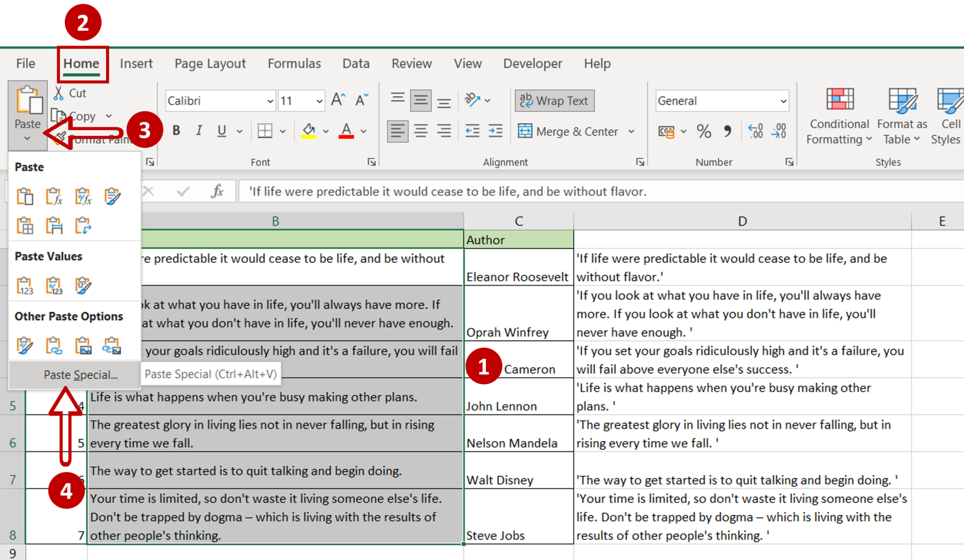The height and width of the screenshot is (560, 964).
Task: Toggle italic formatting
Action: 198,131
